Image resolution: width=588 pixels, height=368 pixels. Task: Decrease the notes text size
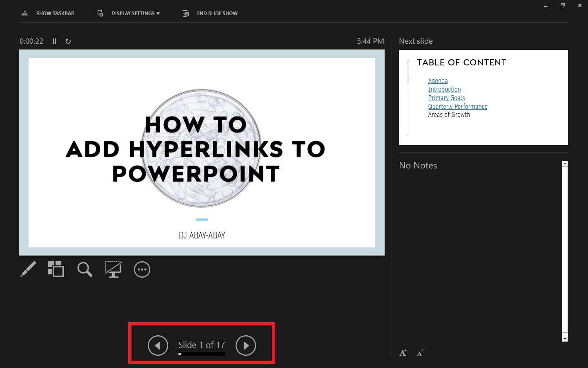pyautogui.click(x=420, y=352)
